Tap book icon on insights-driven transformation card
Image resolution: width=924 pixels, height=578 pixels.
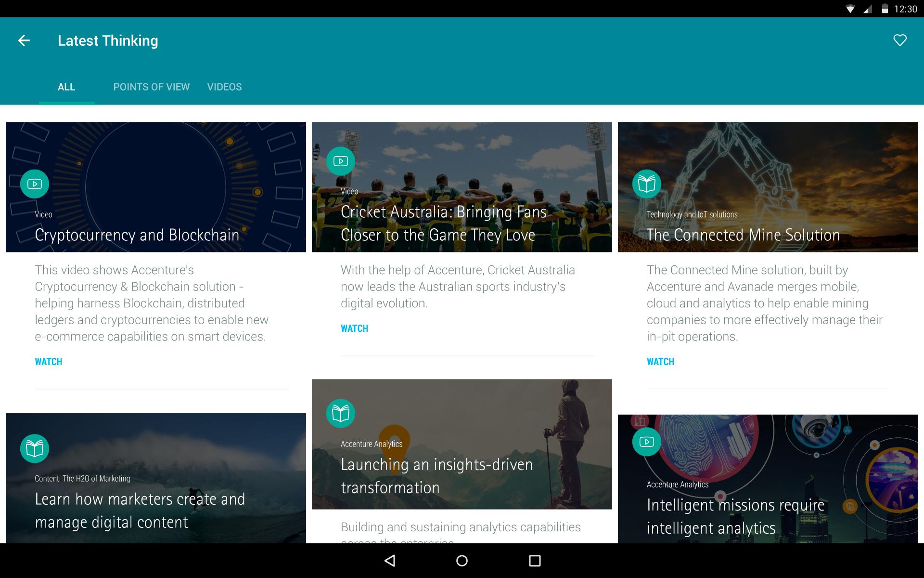(341, 413)
